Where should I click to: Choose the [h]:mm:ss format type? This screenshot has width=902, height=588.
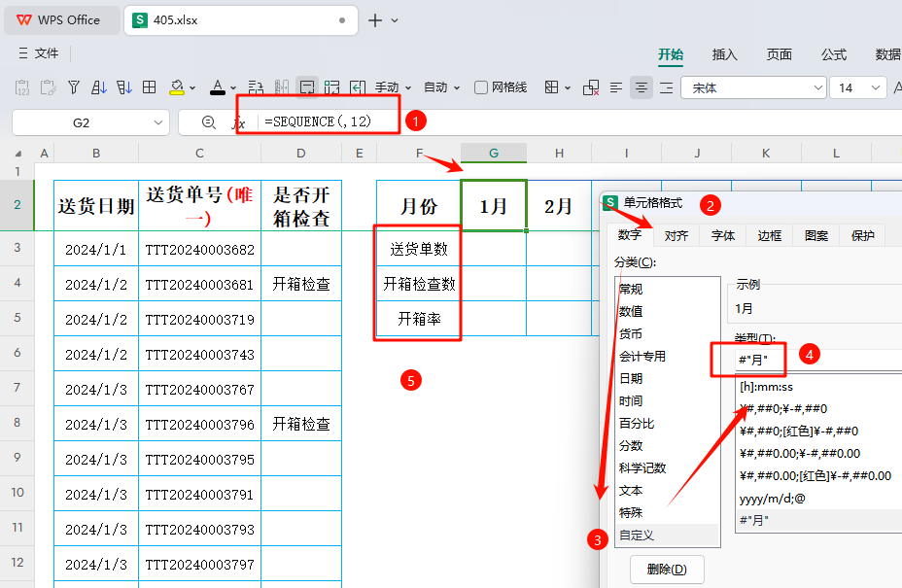pyautogui.click(x=819, y=387)
